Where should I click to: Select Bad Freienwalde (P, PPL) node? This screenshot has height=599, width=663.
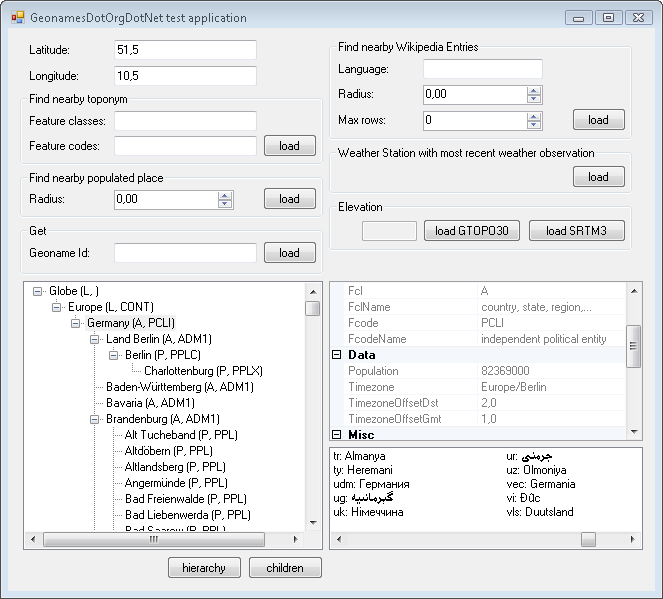pyautogui.click(x=186, y=499)
